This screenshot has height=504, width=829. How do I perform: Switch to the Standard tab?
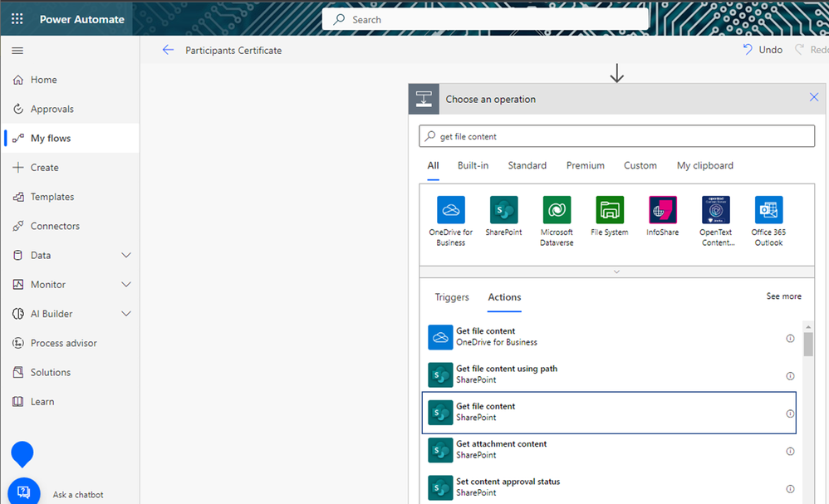[527, 166]
